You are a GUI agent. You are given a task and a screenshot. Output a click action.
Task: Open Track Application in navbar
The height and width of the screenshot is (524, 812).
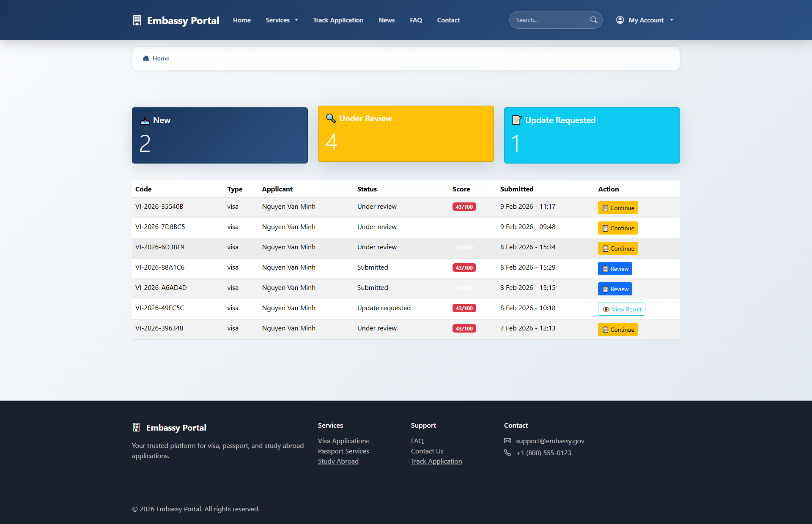338,20
